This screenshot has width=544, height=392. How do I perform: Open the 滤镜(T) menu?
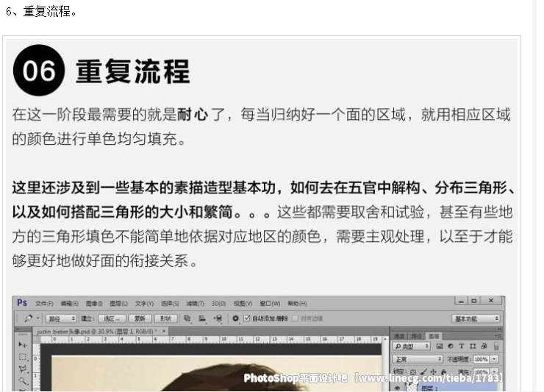point(195,304)
